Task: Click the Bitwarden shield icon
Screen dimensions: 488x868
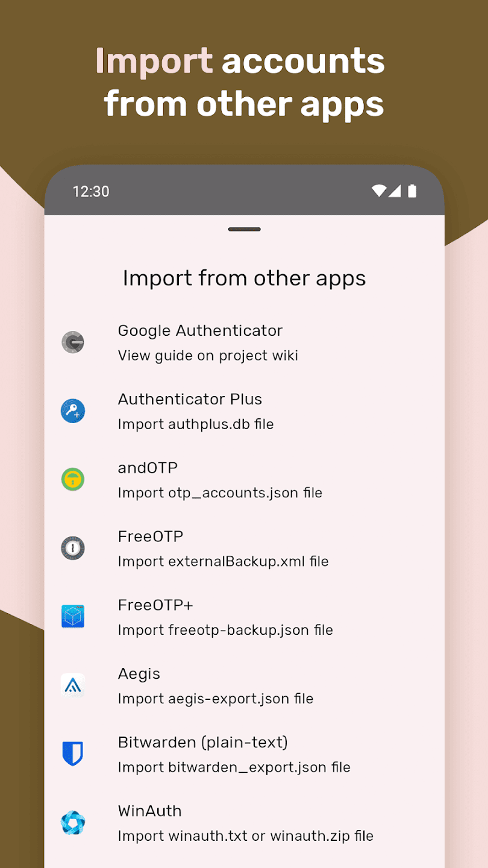Action: [73, 754]
